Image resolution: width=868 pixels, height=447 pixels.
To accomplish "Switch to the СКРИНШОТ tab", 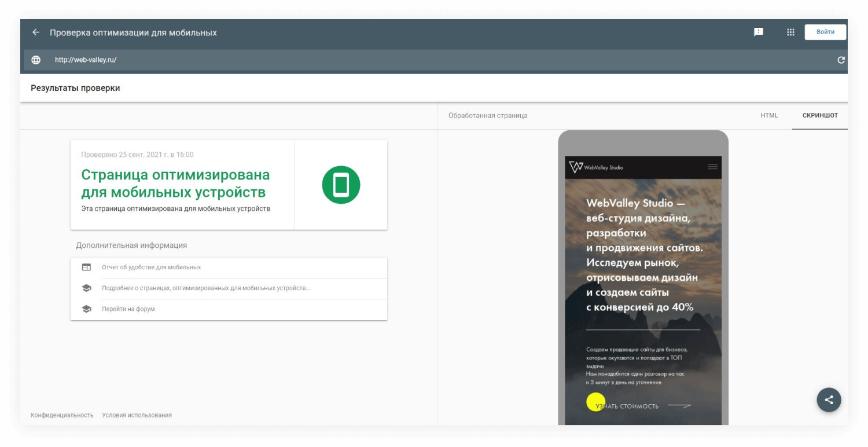I will pyautogui.click(x=820, y=115).
